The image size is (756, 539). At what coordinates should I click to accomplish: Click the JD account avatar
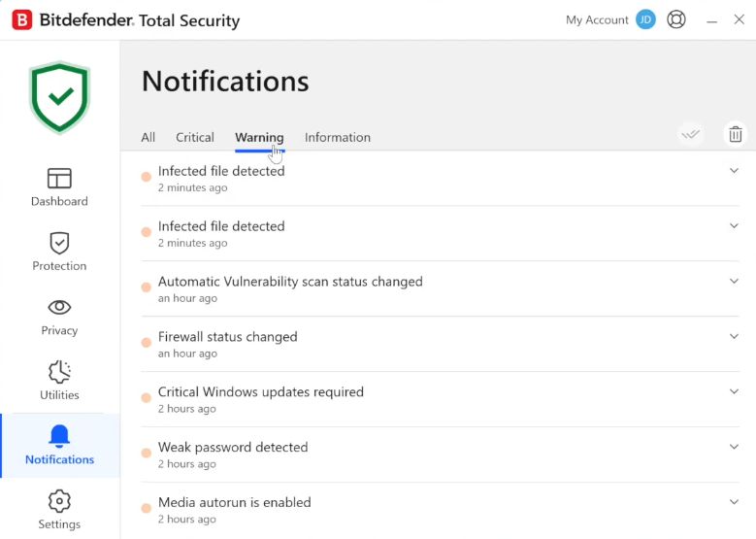point(645,19)
